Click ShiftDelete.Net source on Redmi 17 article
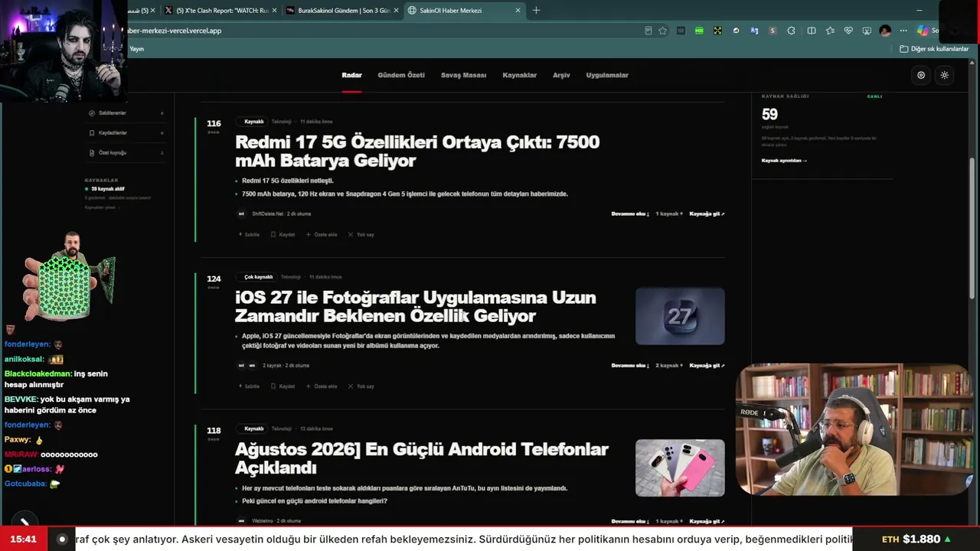The image size is (980, 551). point(268,214)
